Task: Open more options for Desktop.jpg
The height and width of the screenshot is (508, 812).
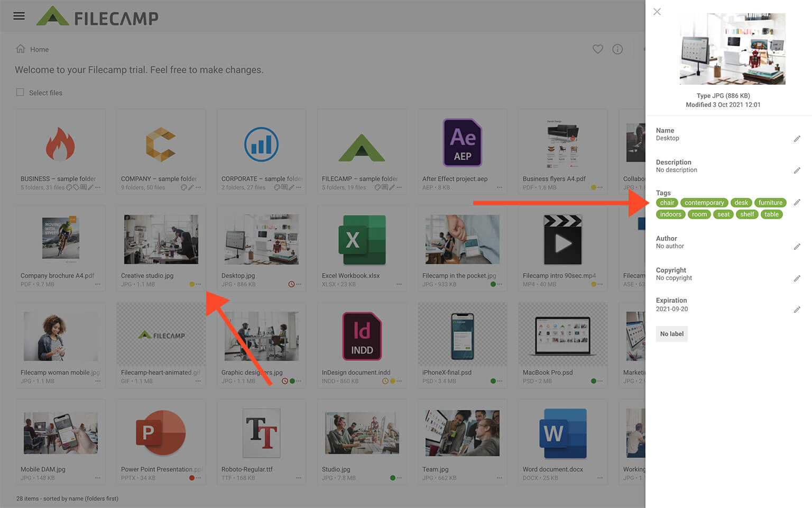Action: (299, 284)
